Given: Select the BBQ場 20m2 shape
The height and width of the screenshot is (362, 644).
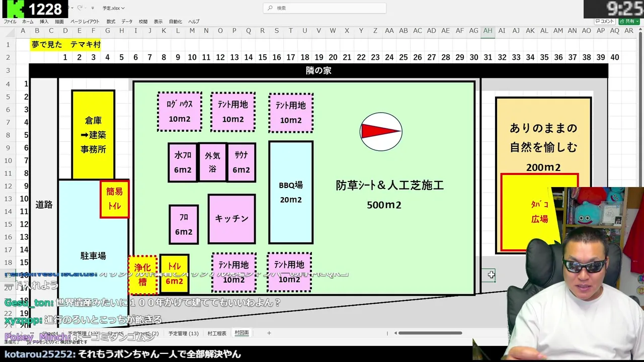Looking at the screenshot, I should point(291,193).
